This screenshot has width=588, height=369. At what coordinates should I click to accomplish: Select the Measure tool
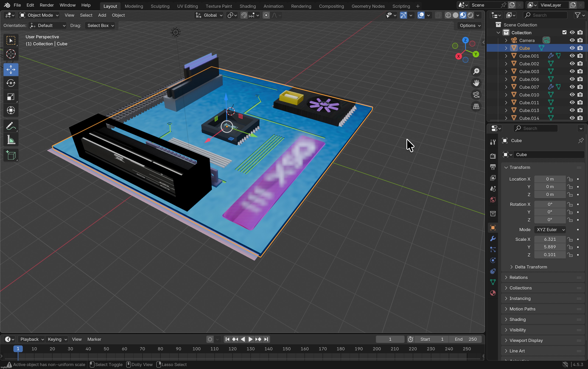(11, 140)
